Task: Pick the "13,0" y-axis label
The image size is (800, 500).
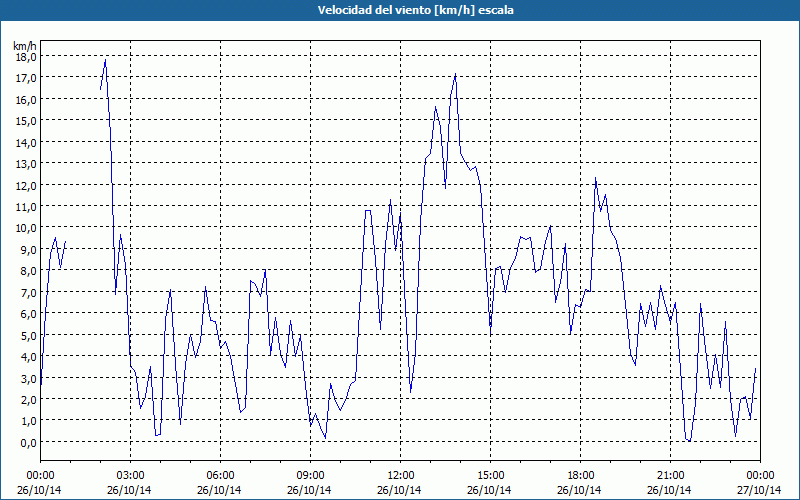Action: 26,164
